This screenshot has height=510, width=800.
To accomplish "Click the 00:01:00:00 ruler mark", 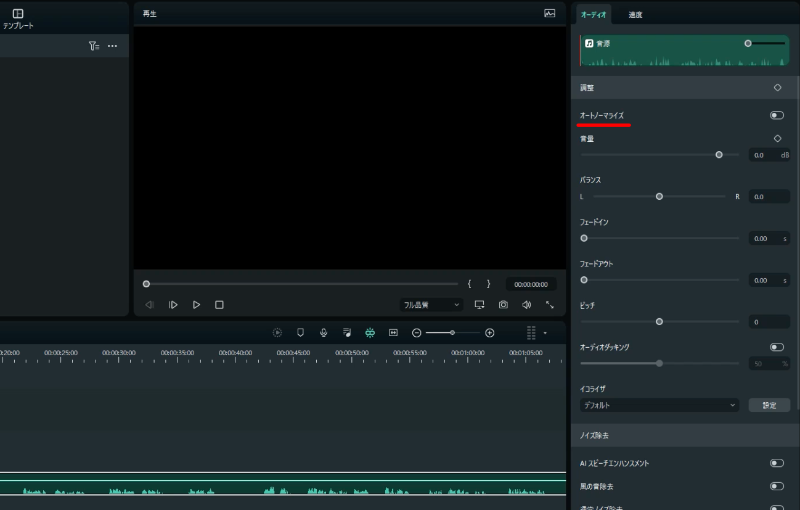I will point(468,352).
